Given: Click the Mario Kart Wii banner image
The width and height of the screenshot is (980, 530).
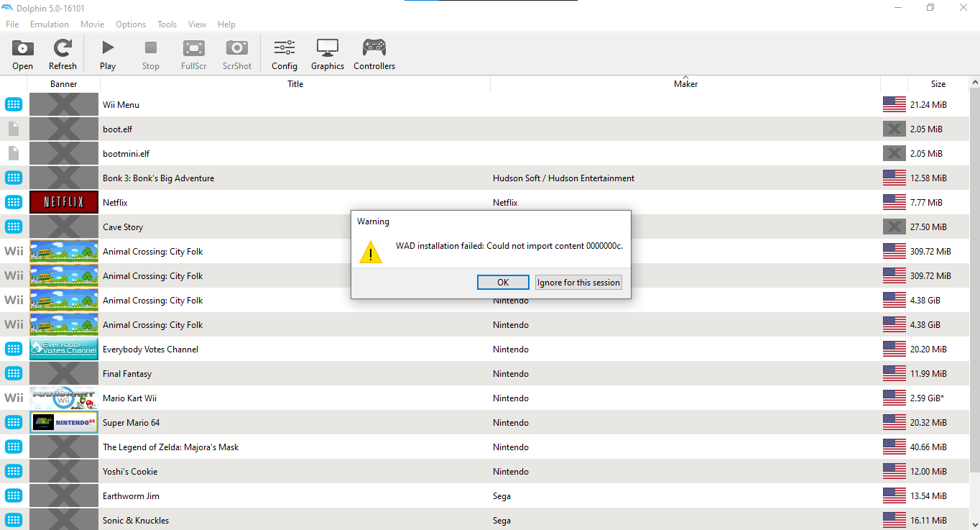Looking at the screenshot, I should click(x=64, y=398).
